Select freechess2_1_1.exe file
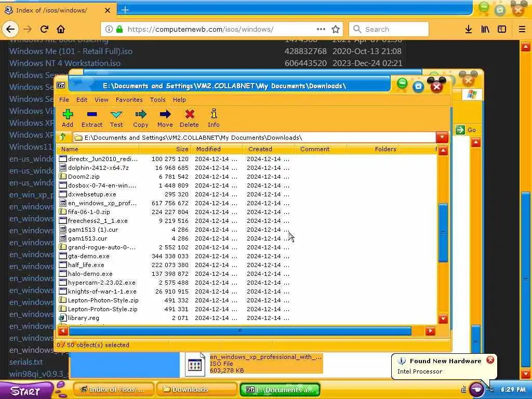Viewport: 532px width, 399px height. click(98, 221)
